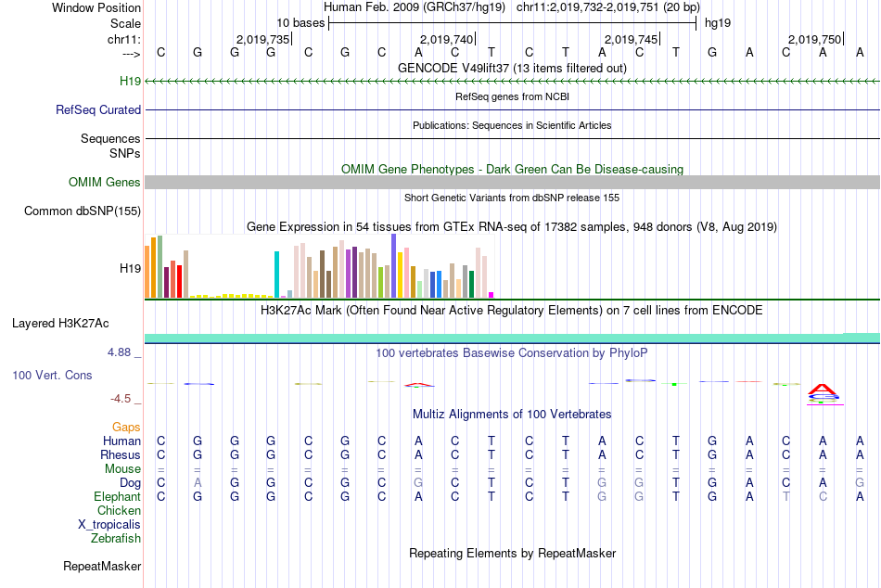
Task: Click the orange Gaps row label
Action: click(126, 428)
